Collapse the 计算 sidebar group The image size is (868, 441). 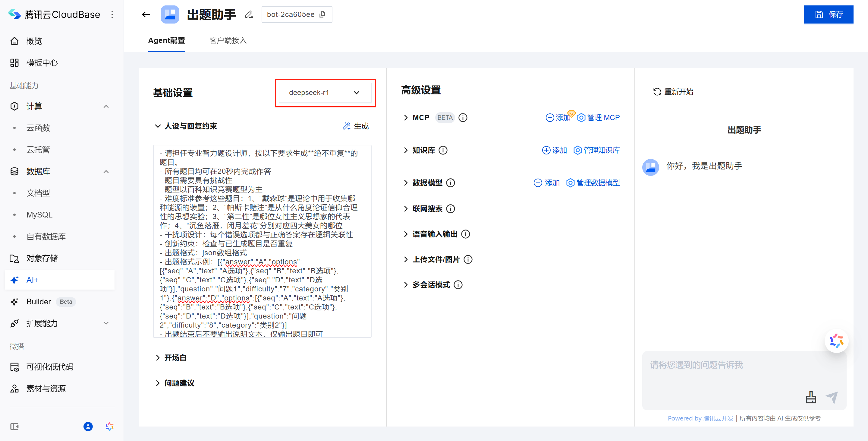point(106,106)
